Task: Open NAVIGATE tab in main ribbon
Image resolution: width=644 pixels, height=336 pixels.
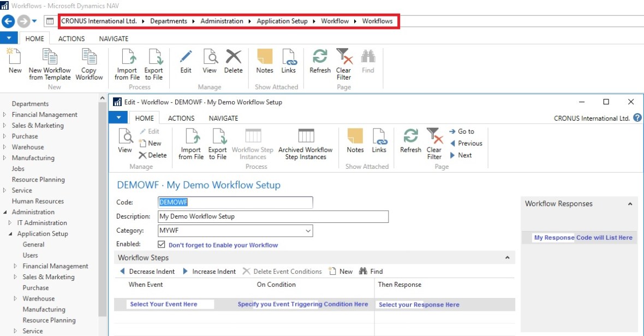Action: point(114,39)
